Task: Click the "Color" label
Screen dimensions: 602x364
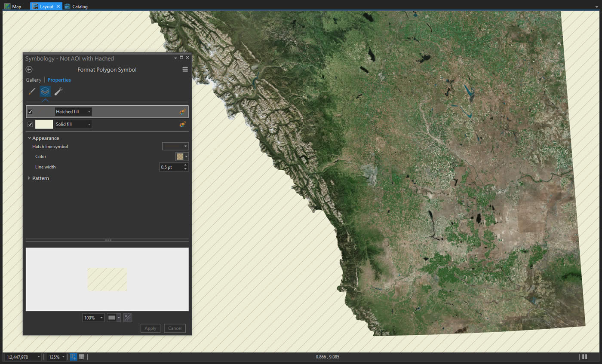Action: click(40, 156)
